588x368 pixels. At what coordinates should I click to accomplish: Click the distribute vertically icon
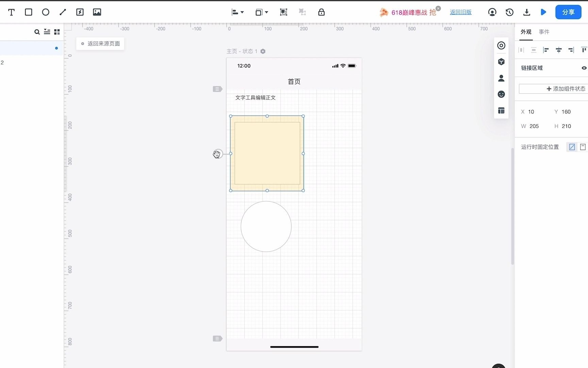534,50
